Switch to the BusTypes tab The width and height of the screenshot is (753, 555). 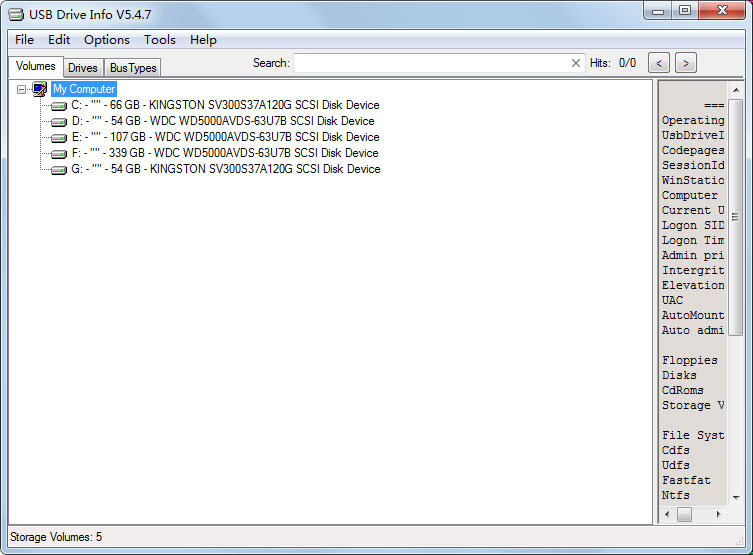[133, 68]
